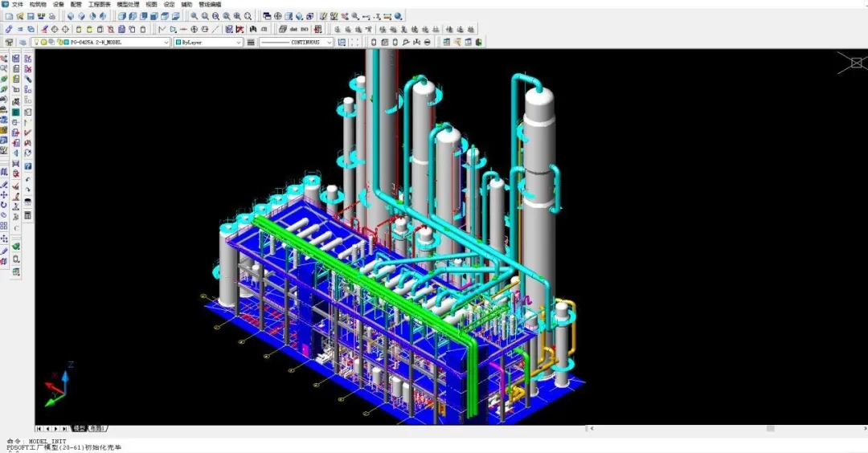
Task: Toggle the layer color square in layer box
Action: [65, 43]
